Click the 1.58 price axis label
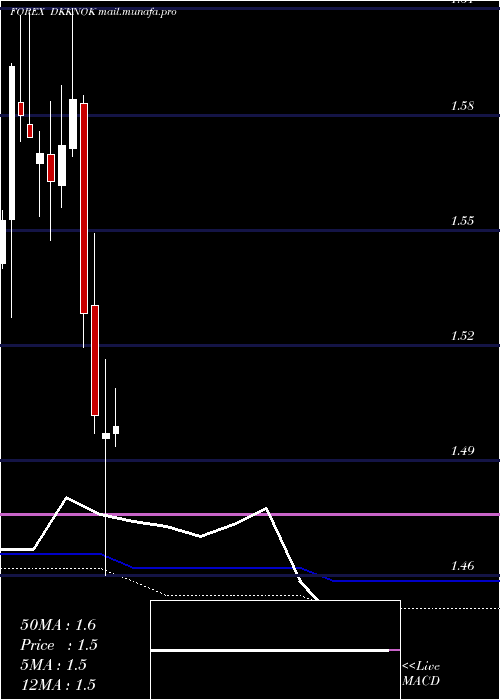 point(462,106)
